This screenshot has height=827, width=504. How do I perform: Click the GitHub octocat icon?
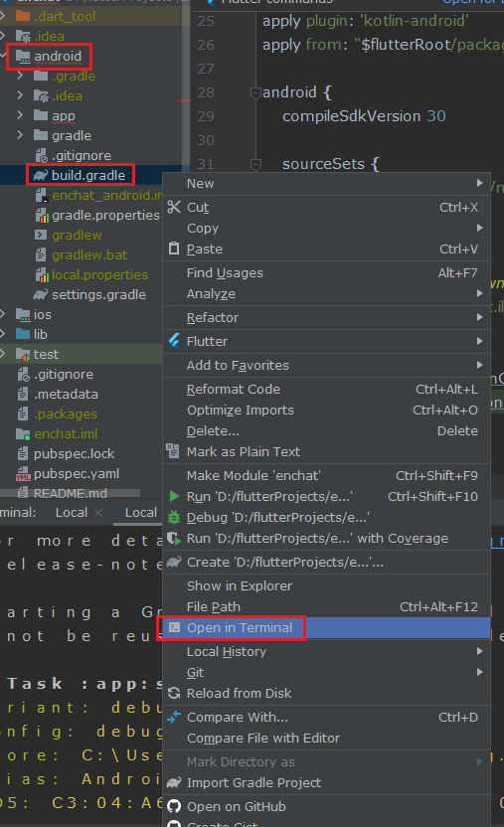174,806
